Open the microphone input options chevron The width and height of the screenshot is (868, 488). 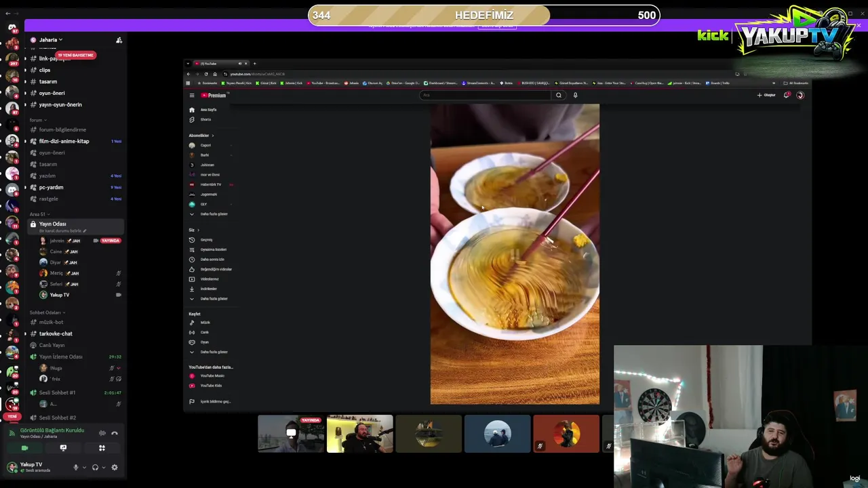click(84, 467)
